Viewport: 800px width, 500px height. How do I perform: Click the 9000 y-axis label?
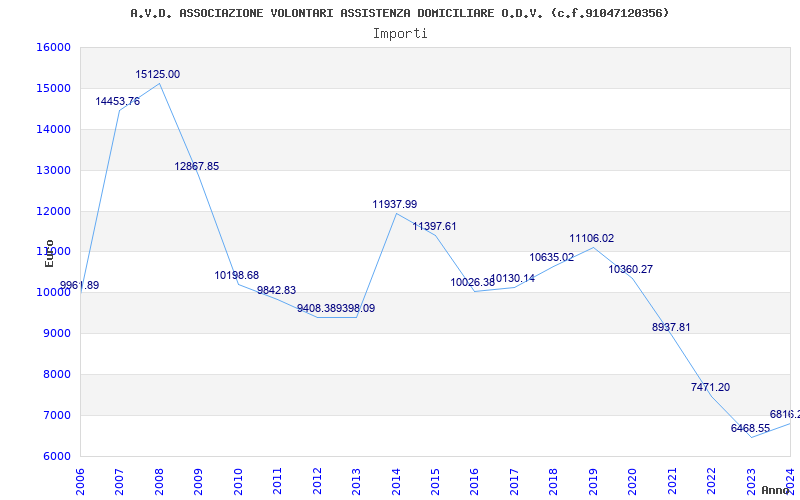[x=56, y=334]
